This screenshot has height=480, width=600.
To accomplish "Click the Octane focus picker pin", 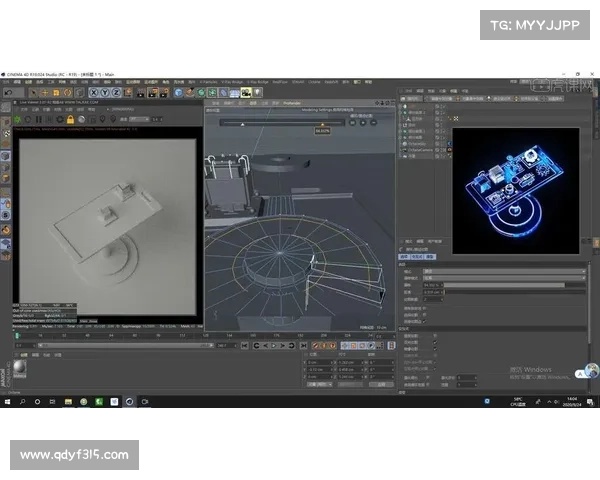I will (x=102, y=119).
